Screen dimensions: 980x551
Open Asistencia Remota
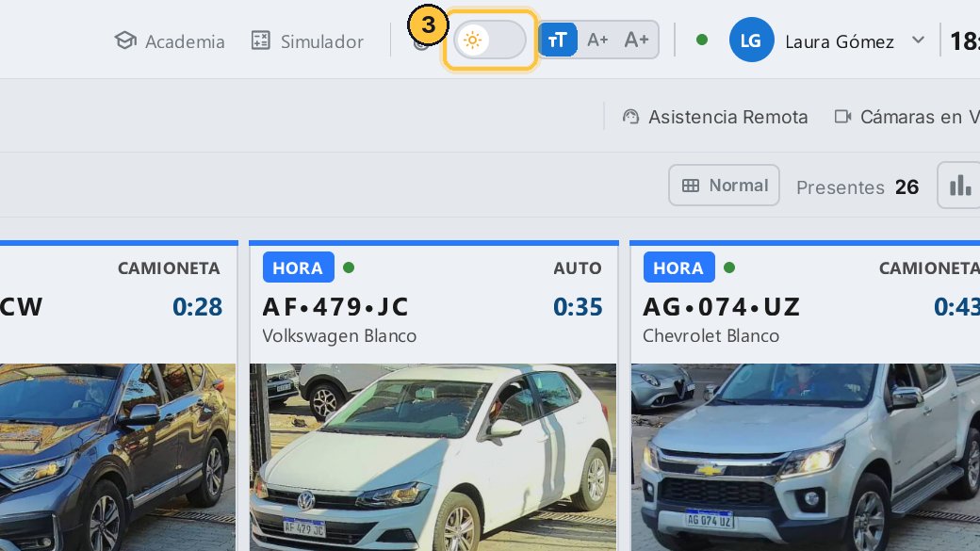tap(715, 117)
